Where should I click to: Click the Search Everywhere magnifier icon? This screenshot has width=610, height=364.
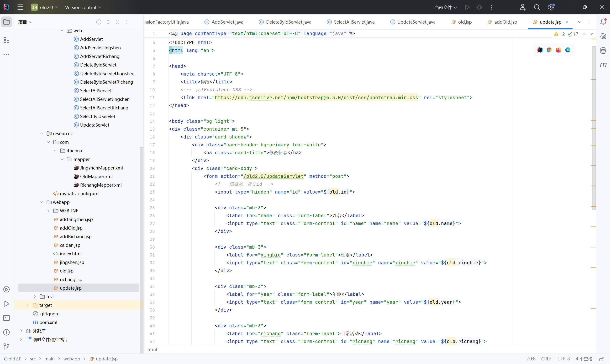tap(537, 7)
